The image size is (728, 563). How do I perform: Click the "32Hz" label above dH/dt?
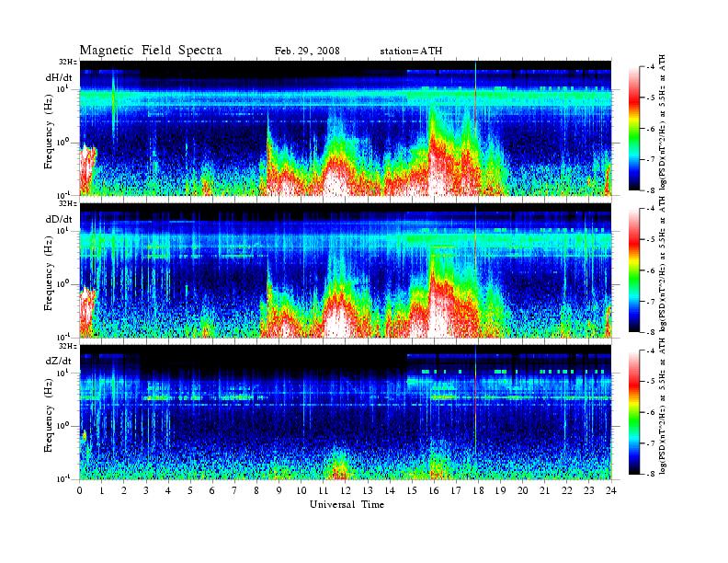point(68,63)
